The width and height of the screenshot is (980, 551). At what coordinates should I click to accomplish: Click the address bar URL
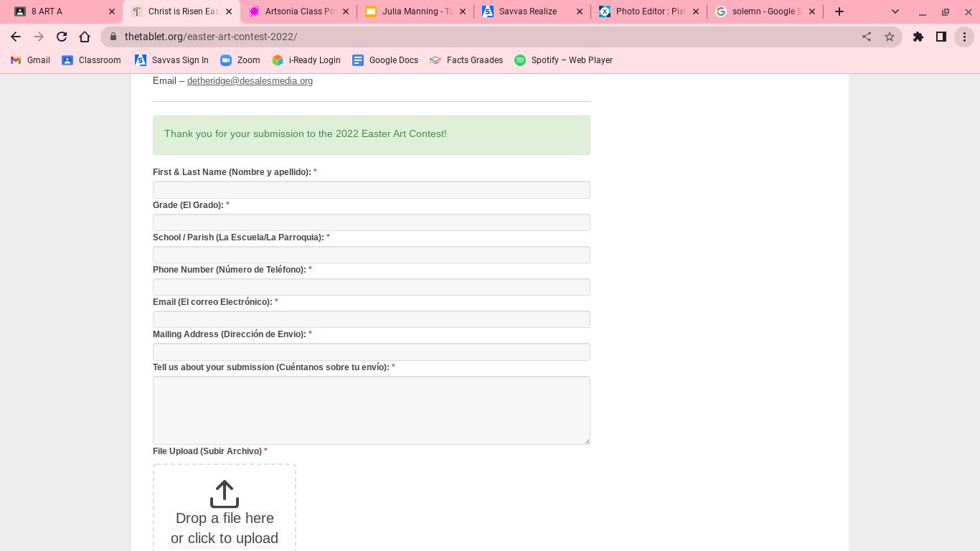tap(211, 37)
